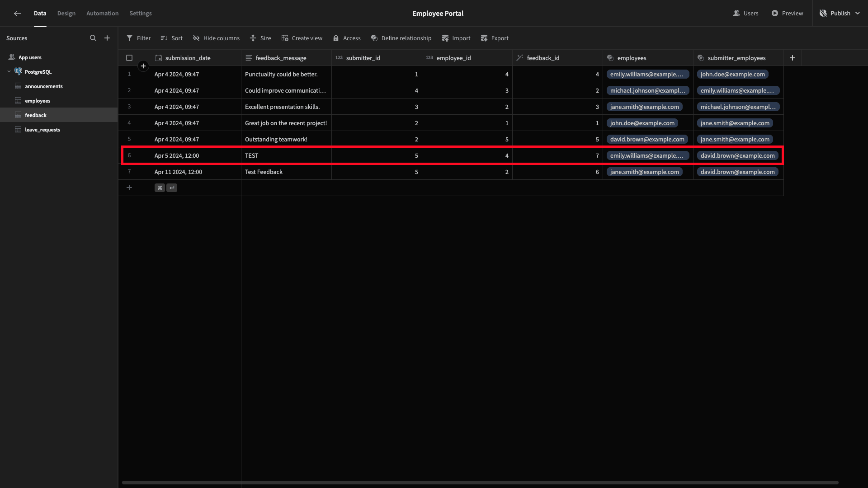Click the Preview button

tap(787, 14)
